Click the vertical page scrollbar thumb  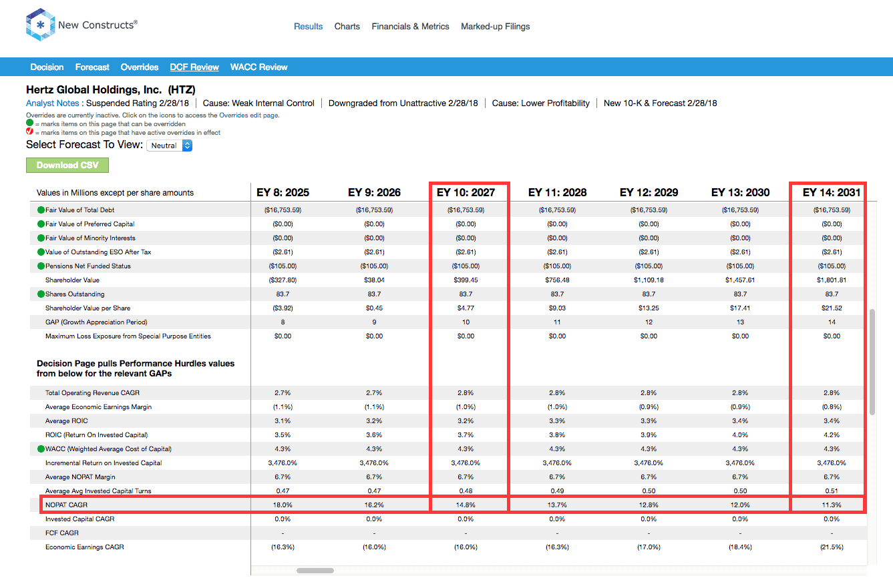click(872, 362)
